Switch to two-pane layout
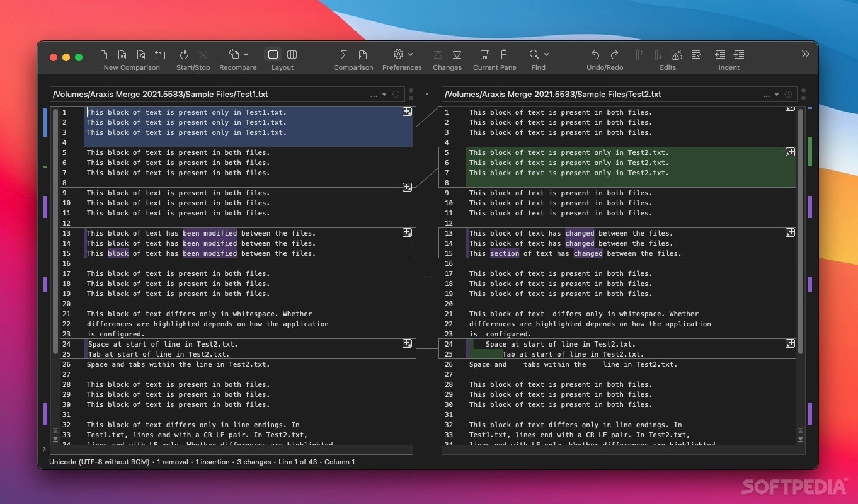This screenshot has height=504, width=858. pyautogui.click(x=273, y=55)
